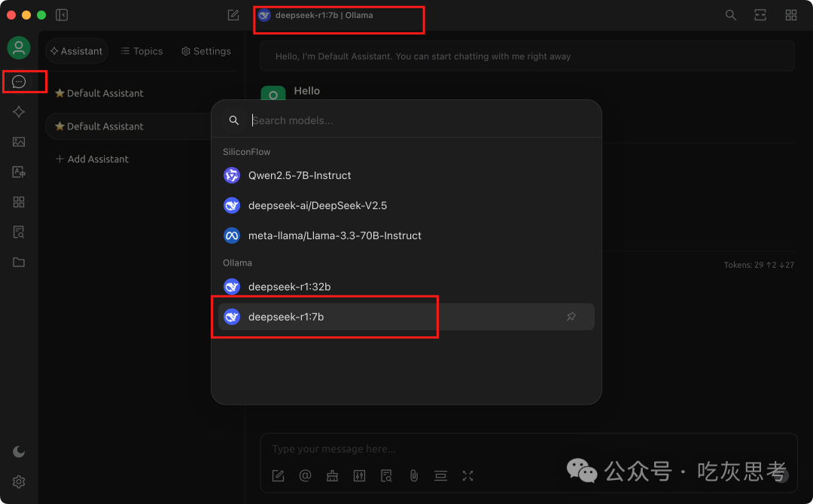The image size is (813, 504).
Task: Open the sliders settings icon in input toolbar
Action: pos(359,475)
